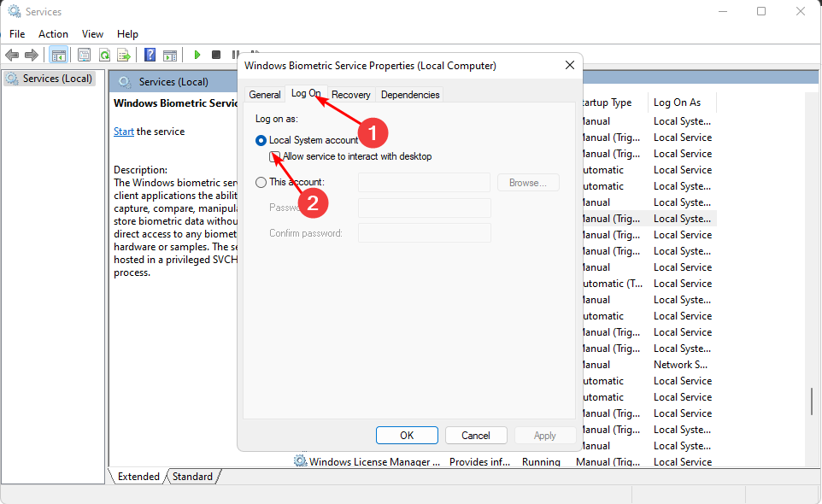
Task: Click the Browse... button
Action: [x=528, y=183]
